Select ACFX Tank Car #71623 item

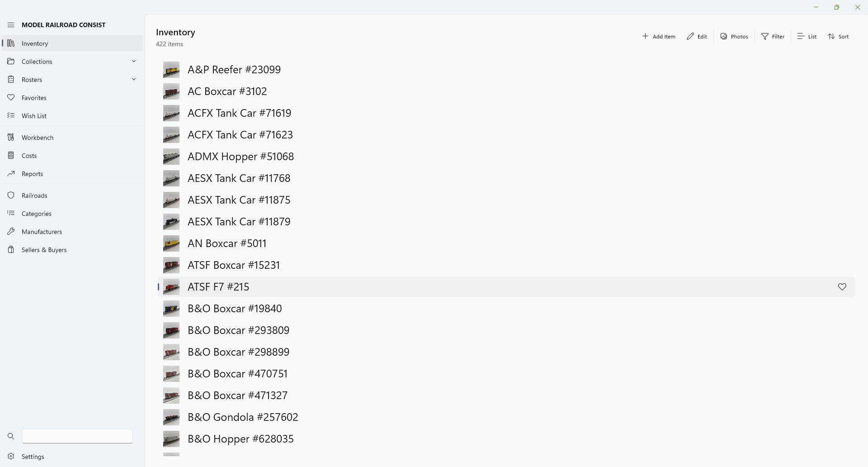click(506, 135)
